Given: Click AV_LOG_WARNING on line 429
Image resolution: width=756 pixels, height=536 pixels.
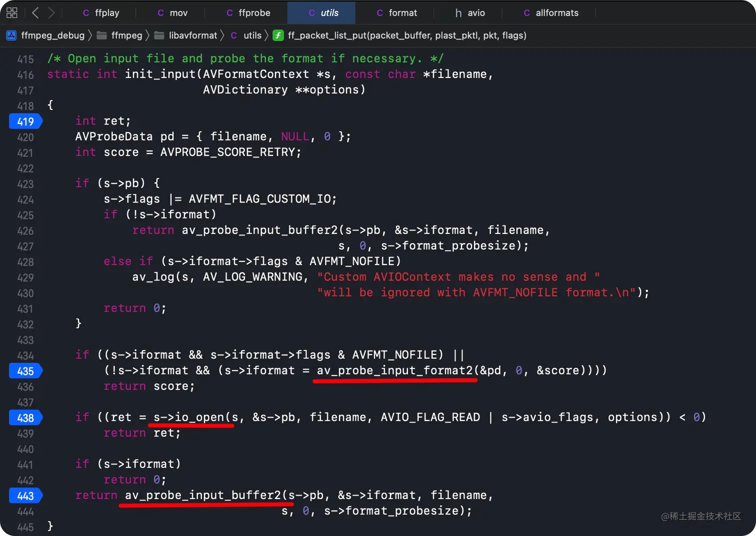Looking at the screenshot, I should pos(252,276).
